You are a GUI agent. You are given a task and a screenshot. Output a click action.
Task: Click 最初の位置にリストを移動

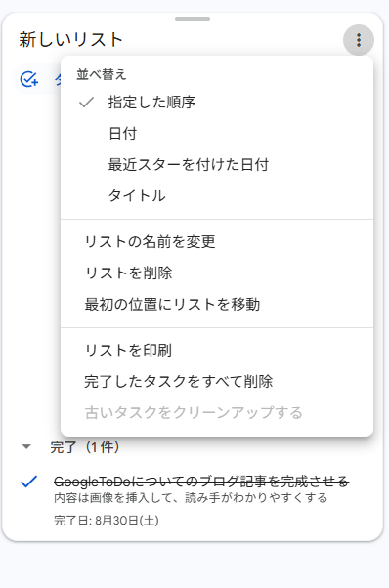(217, 304)
